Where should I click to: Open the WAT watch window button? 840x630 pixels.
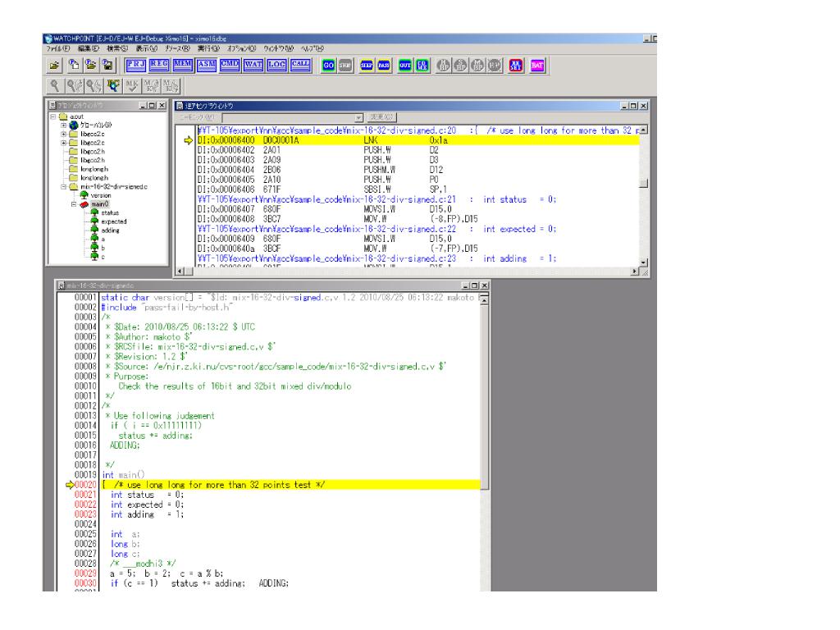[253, 65]
